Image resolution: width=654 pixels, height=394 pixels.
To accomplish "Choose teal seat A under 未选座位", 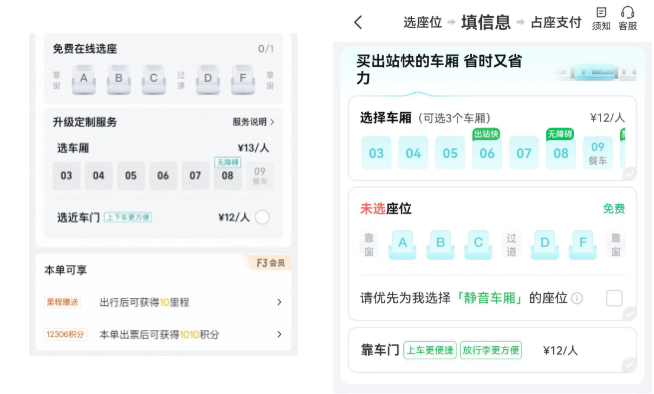I will [x=402, y=245].
